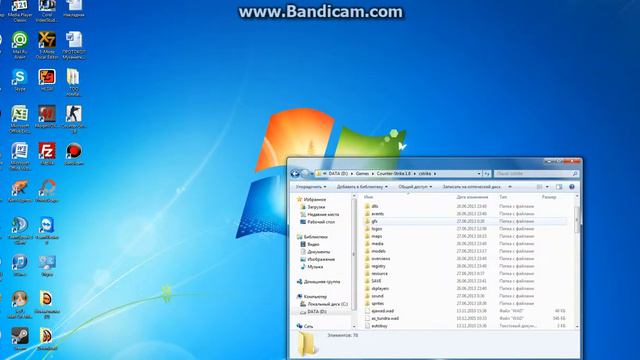Open Explorer help question-mark icon
The image size is (640, 360).
pos(572,187)
